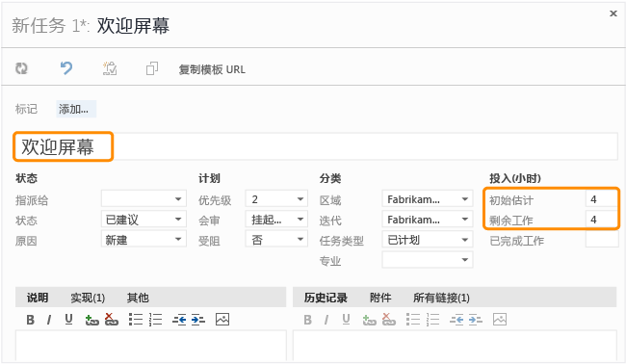Insert image in description editor
This screenshot has height=364, width=626.
(x=222, y=320)
